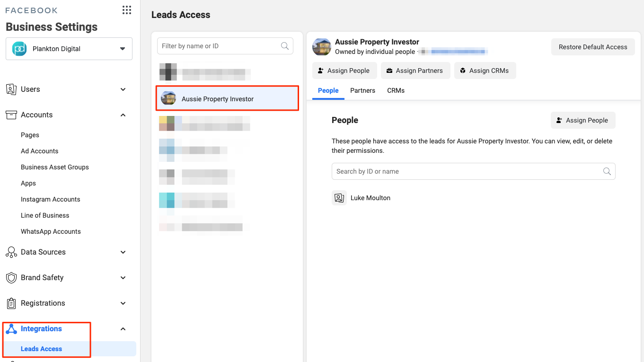Click the Integrations triangle icon
Screen dimensions: 644x362
11,329
